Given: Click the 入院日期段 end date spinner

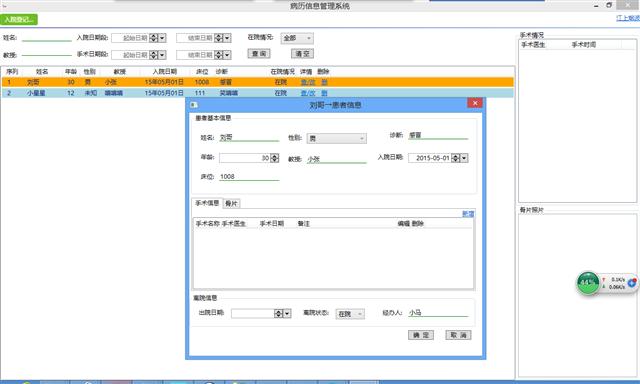Looking at the screenshot, I should [219, 38].
